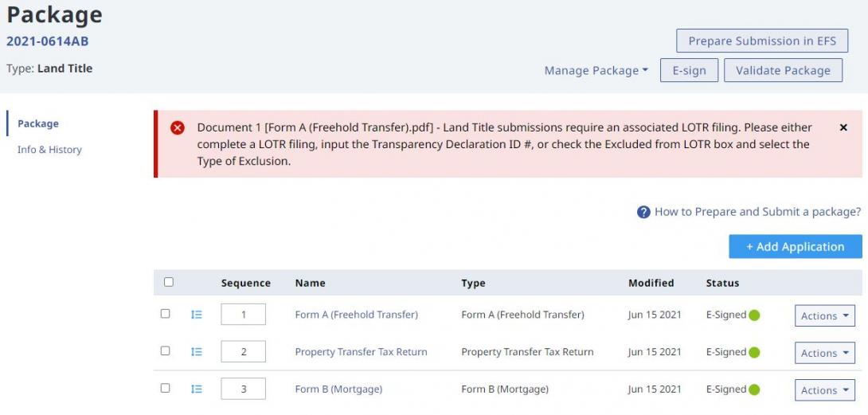Expand Actions menu for Form B (Mortgage)
The height and width of the screenshot is (415, 868).
coord(825,390)
